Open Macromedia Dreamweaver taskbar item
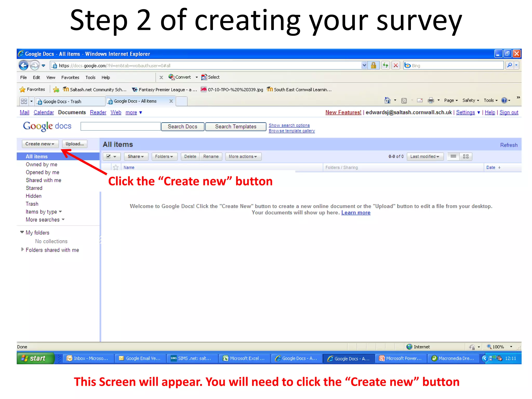This screenshot has width=532, height=399. pyautogui.click(x=453, y=358)
